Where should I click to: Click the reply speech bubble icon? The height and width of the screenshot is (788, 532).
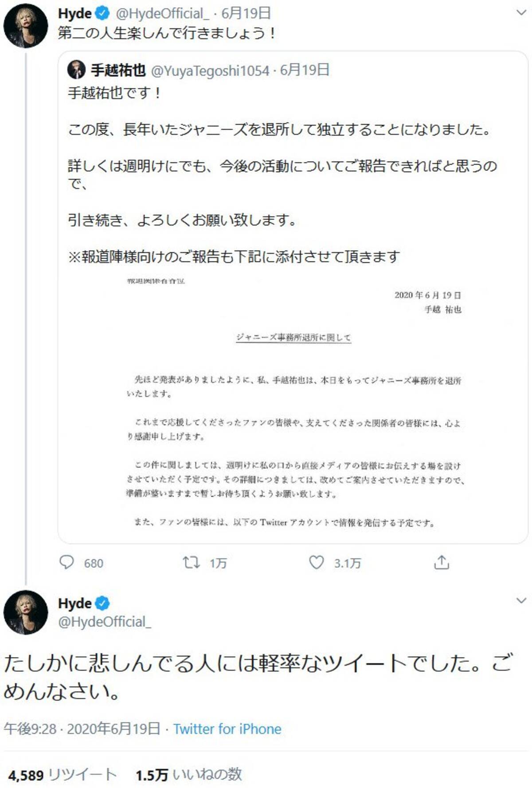66,563
